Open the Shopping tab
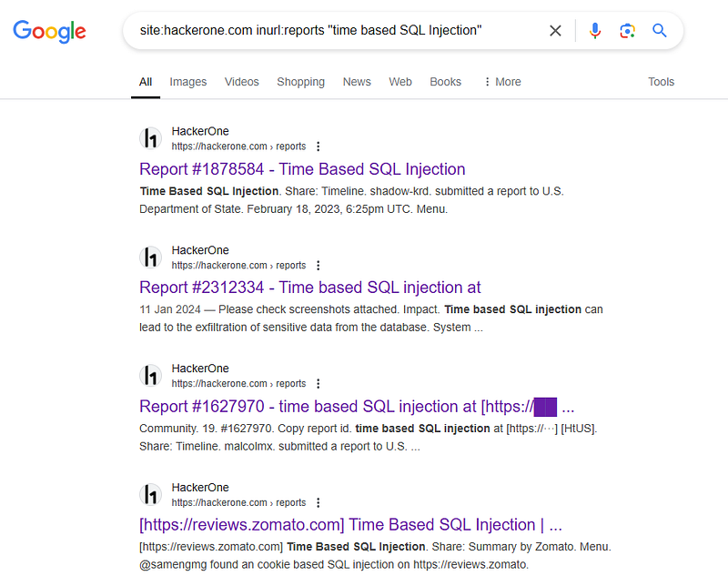The width and height of the screenshot is (728, 586). pyautogui.click(x=301, y=82)
